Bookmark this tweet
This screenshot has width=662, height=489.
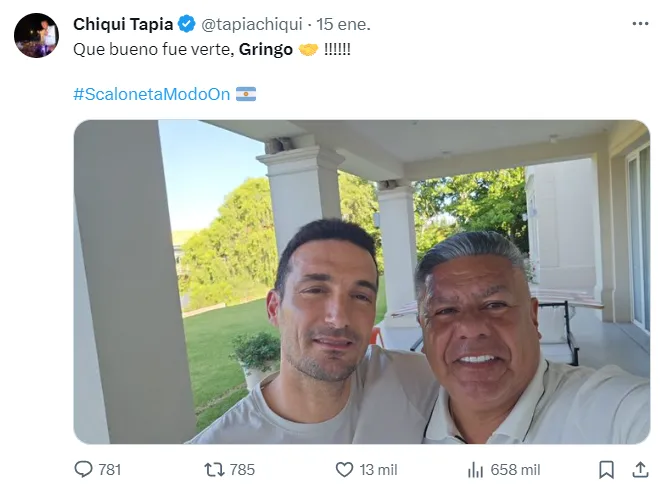(606, 470)
